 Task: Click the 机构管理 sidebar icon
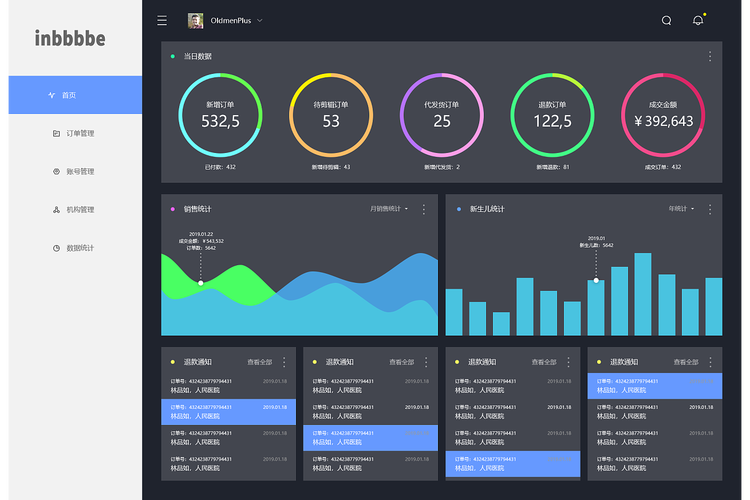point(56,210)
